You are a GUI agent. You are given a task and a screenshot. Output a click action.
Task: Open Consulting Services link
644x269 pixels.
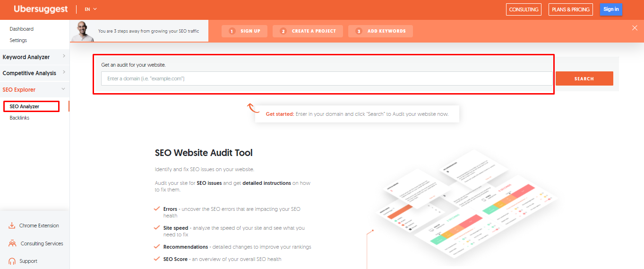tap(42, 243)
